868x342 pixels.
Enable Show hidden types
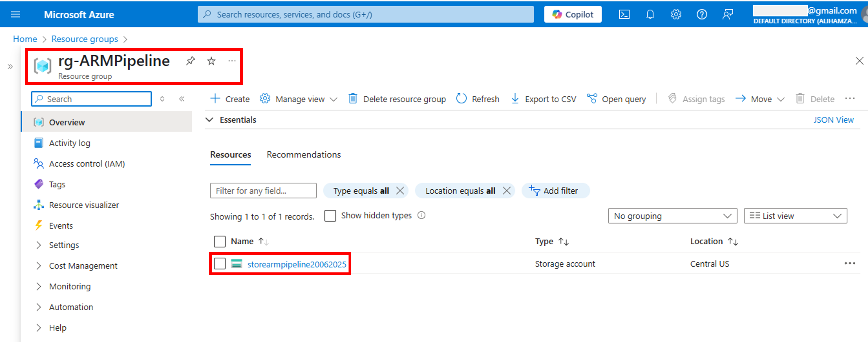[x=330, y=216]
